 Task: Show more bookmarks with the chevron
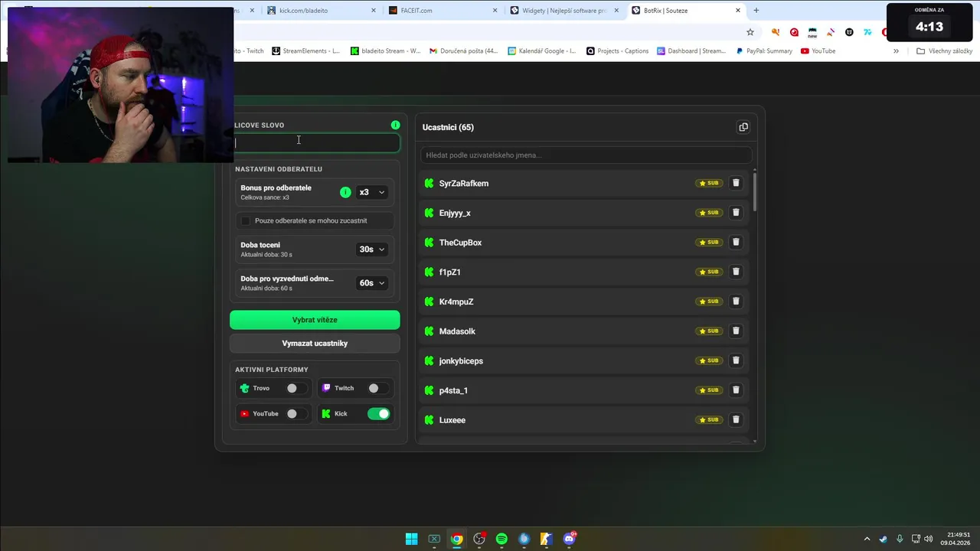[896, 51]
